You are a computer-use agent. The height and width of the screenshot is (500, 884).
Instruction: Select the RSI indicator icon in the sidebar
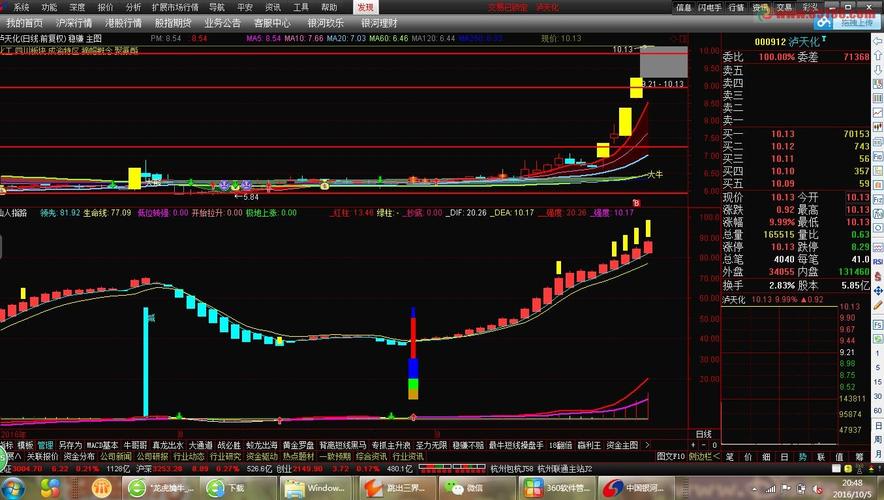(878, 262)
